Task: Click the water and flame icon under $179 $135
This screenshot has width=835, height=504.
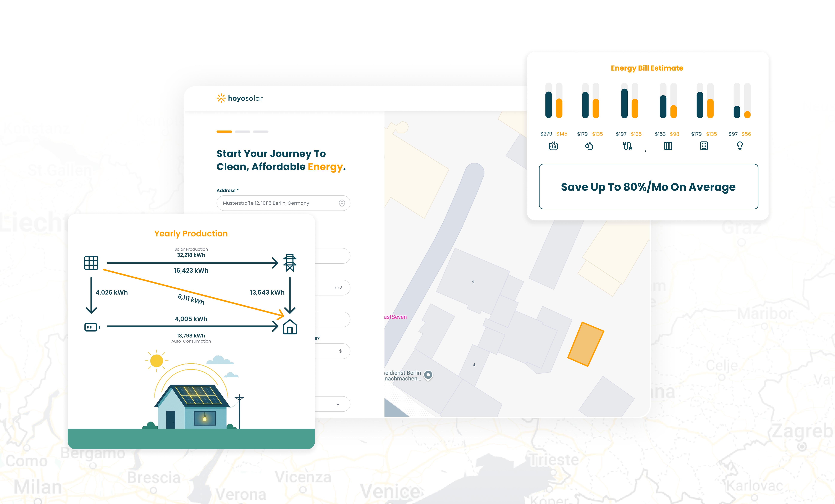Action: (x=589, y=146)
